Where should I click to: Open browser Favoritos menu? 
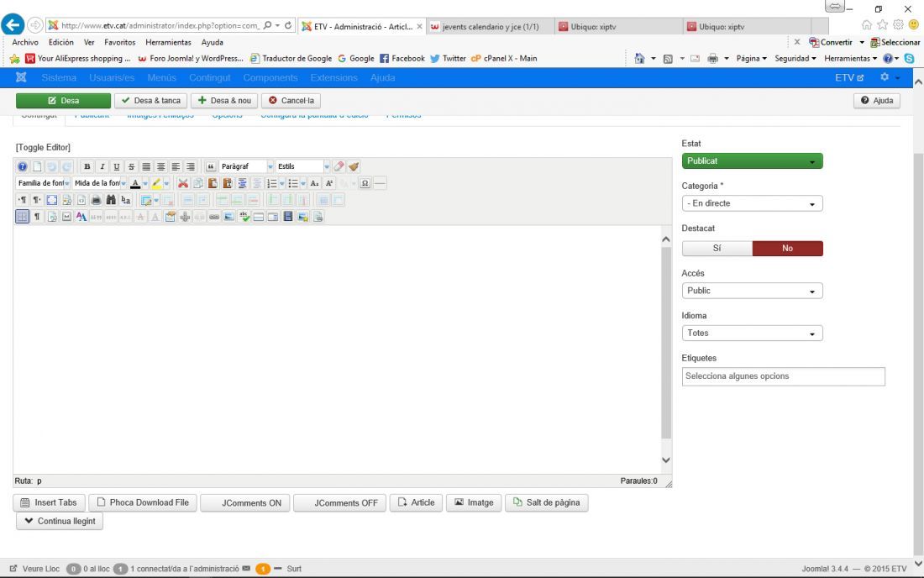(x=119, y=42)
